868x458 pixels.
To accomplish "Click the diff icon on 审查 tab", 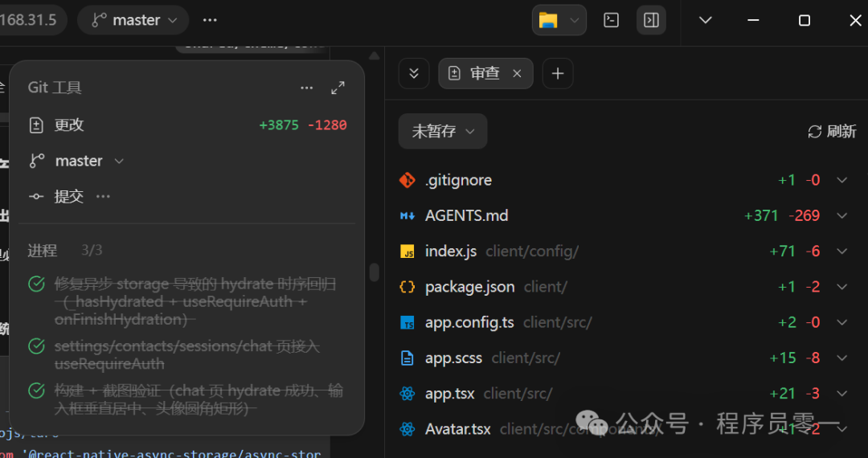I will click(454, 74).
